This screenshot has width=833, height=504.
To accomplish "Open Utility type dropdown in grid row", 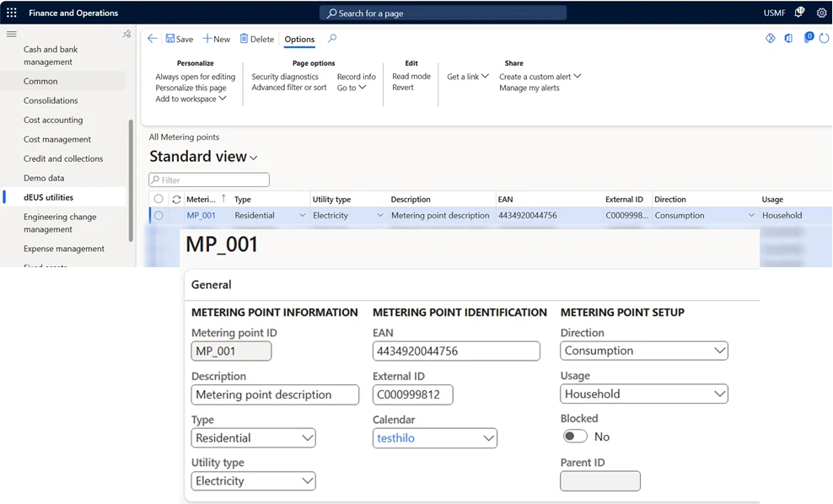I will click(x=380, y=215).
